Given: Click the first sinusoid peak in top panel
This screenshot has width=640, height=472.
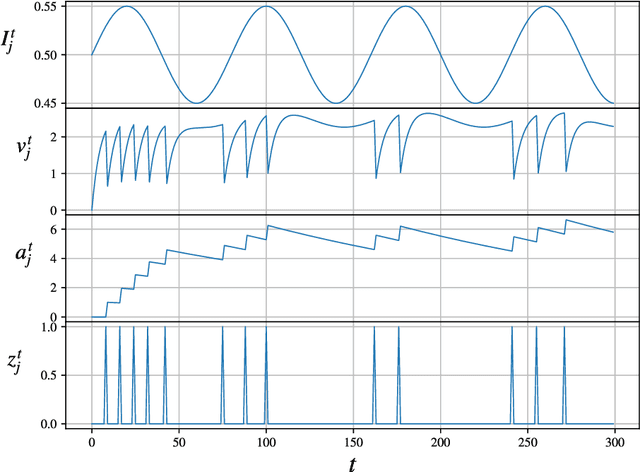Looking at the screenshot, I should [127, 7].
